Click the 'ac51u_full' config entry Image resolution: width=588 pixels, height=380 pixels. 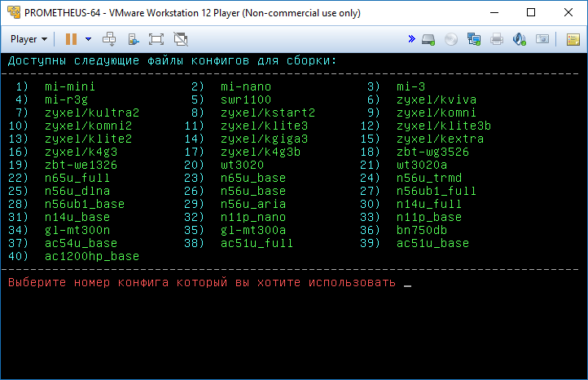[257, 243]
